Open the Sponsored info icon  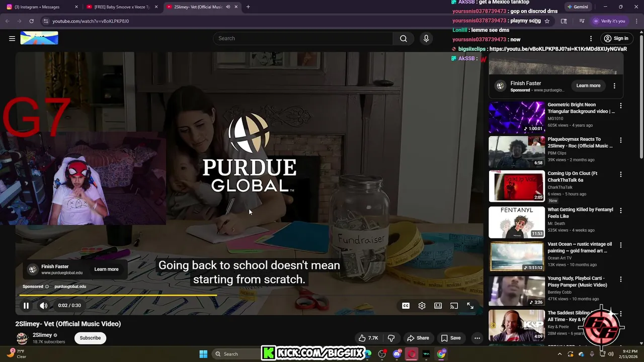(x=47, y=287)
